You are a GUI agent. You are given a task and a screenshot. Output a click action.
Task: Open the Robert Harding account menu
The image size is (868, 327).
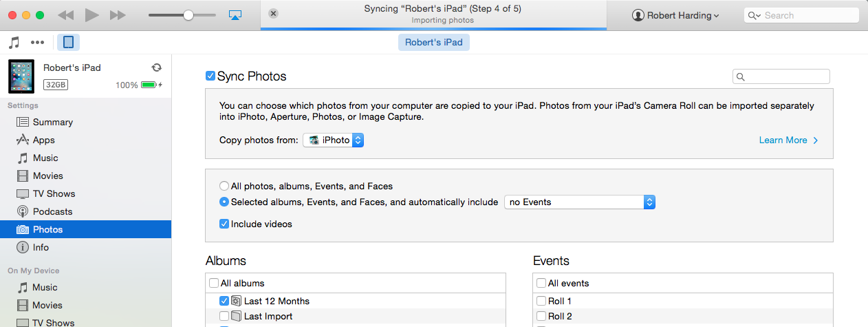click(x=675, y=15)
